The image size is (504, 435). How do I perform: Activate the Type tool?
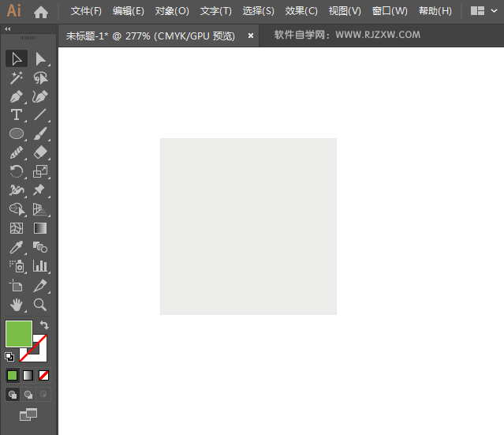17,115
